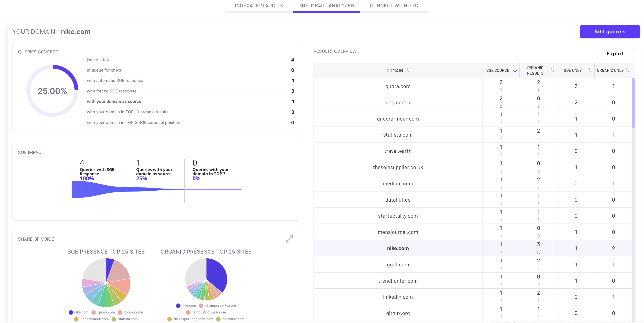Select goat.com domain cell
644x323 pixels.
[398, 265]
